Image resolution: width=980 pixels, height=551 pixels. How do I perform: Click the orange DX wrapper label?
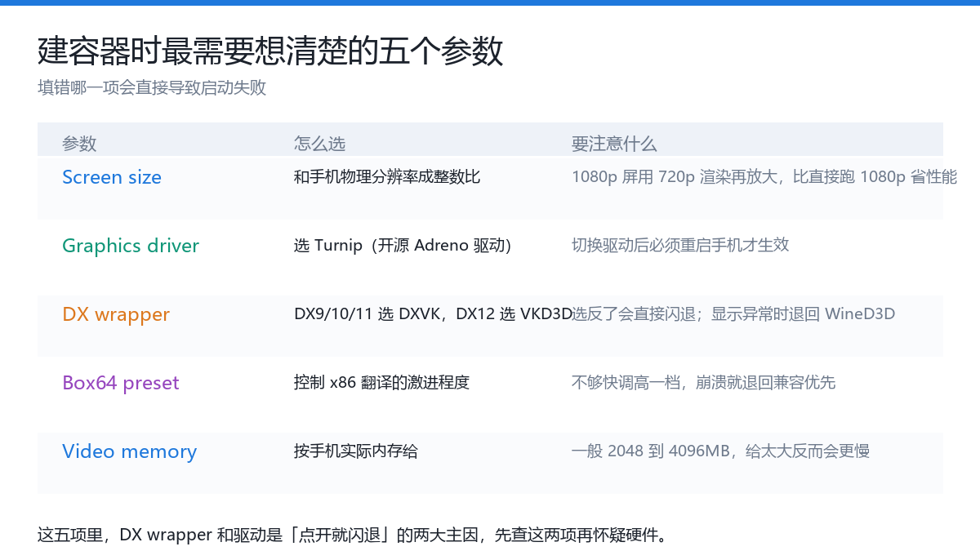click(116, 314)
